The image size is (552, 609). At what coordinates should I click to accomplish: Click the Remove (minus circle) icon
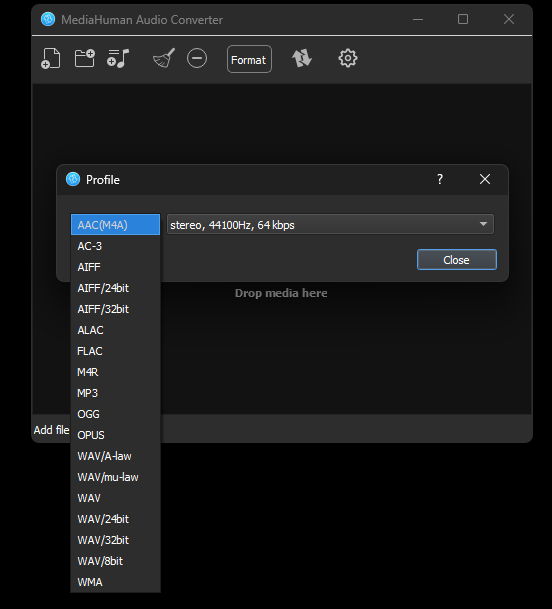pos(197,59)
